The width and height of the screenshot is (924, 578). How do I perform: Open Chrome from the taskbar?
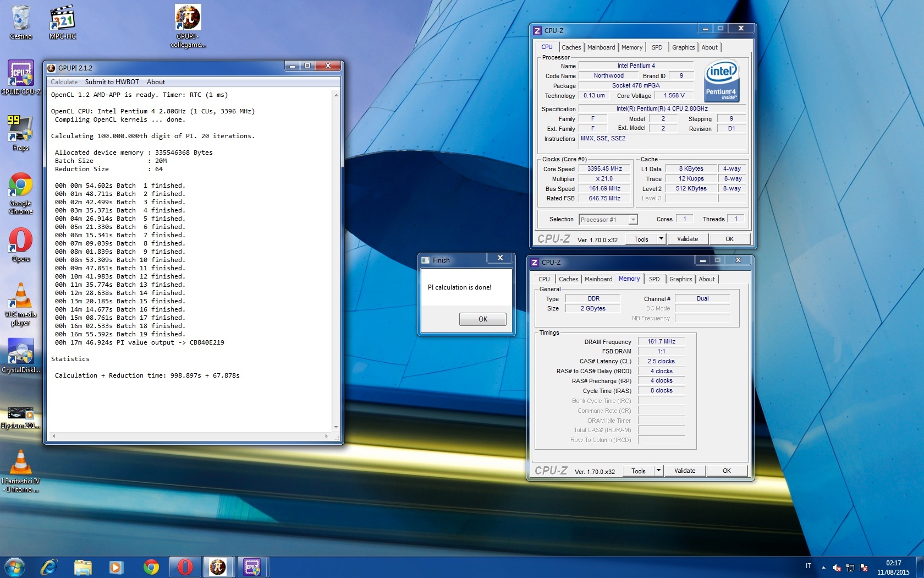pyautogui.click(x=151, y=567)
